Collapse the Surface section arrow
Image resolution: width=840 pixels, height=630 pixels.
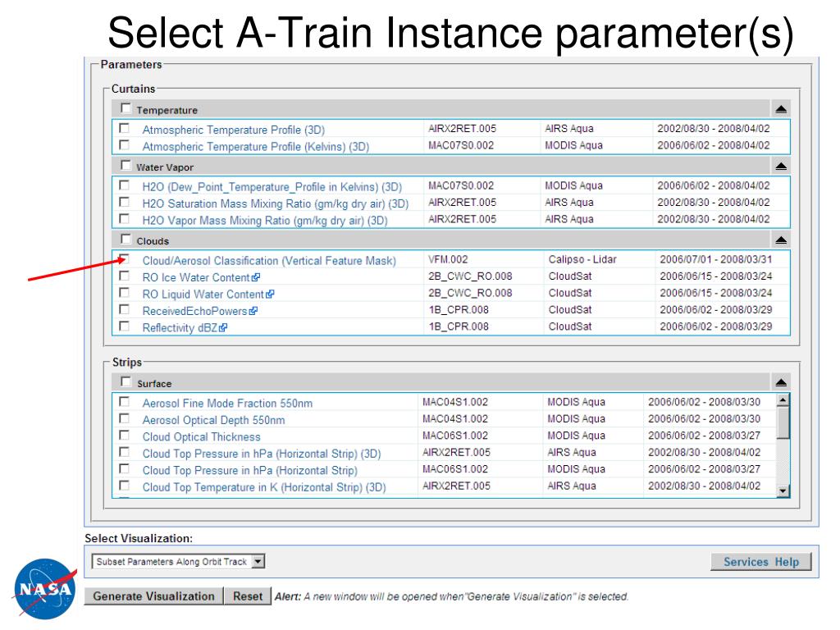click(x=781, y=382)
